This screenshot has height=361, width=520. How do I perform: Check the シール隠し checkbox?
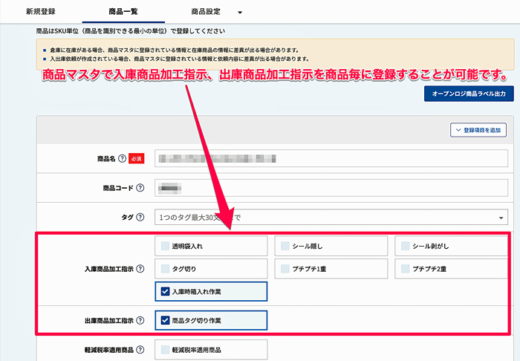coord(285,246)
